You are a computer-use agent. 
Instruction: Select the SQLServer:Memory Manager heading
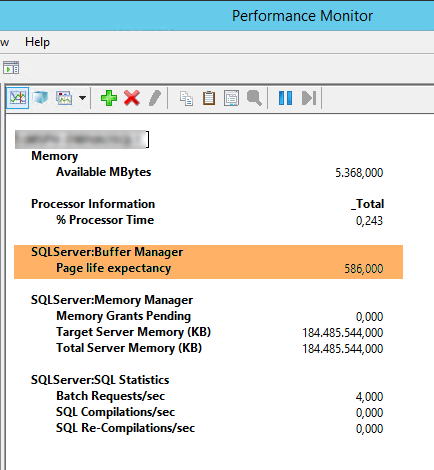pos(112,300)
